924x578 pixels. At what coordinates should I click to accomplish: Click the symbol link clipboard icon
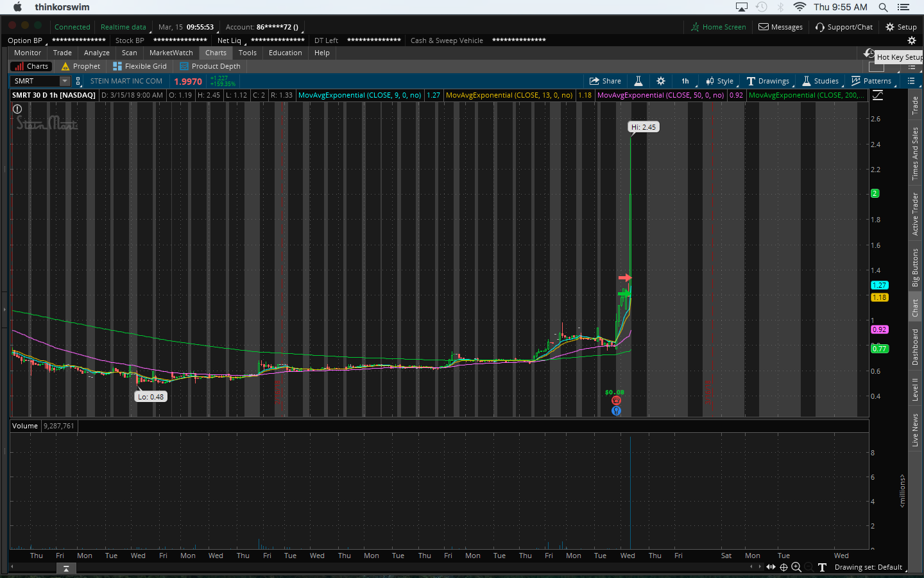[x=78, y=81]
